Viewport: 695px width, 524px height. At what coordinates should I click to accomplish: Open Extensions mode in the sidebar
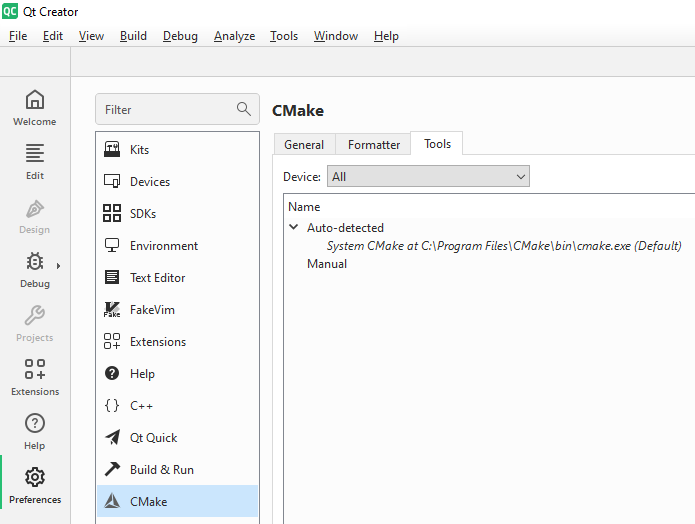35,378
